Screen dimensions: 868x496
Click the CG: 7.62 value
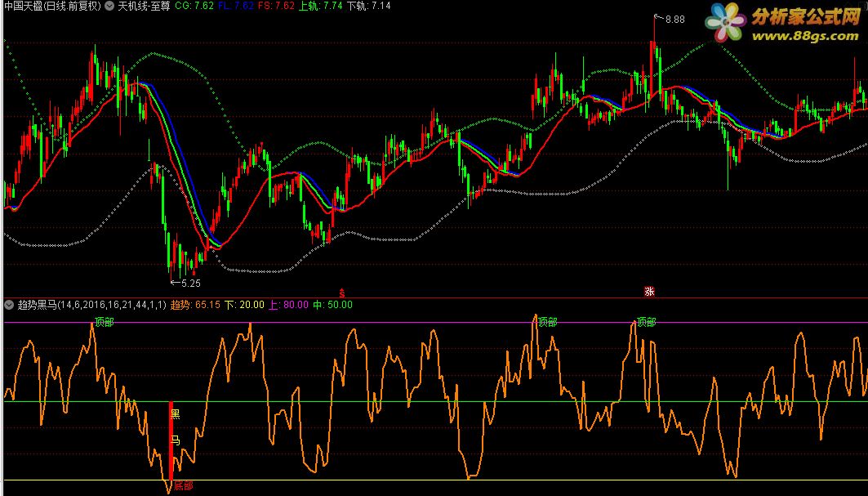click(x=194, y=6)
